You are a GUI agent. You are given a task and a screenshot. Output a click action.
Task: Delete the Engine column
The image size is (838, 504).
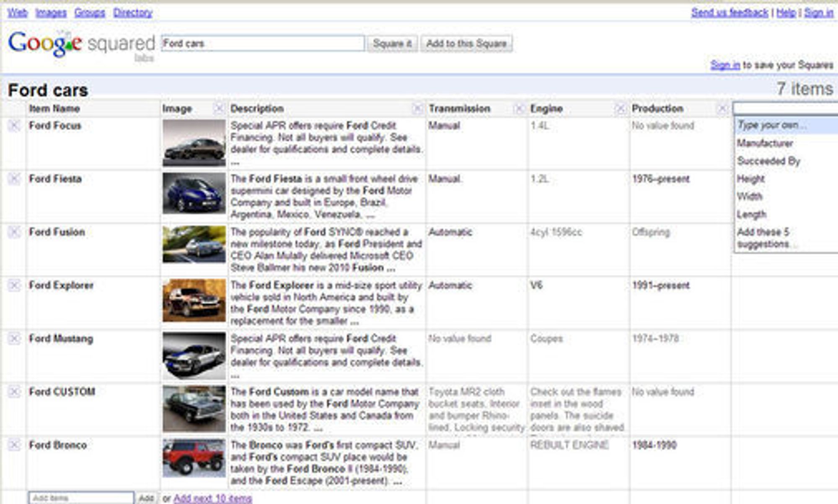[620, 109]
